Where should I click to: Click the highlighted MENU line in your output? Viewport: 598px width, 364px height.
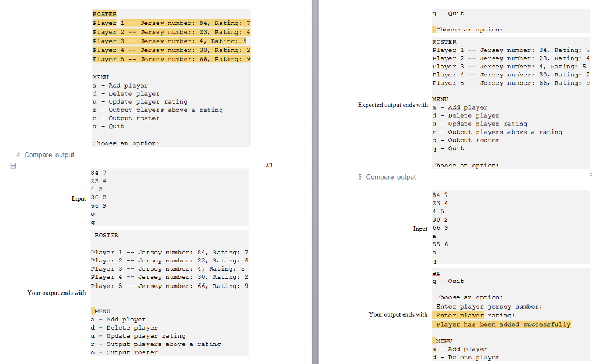pyautogui.click(x=102, y=311)
